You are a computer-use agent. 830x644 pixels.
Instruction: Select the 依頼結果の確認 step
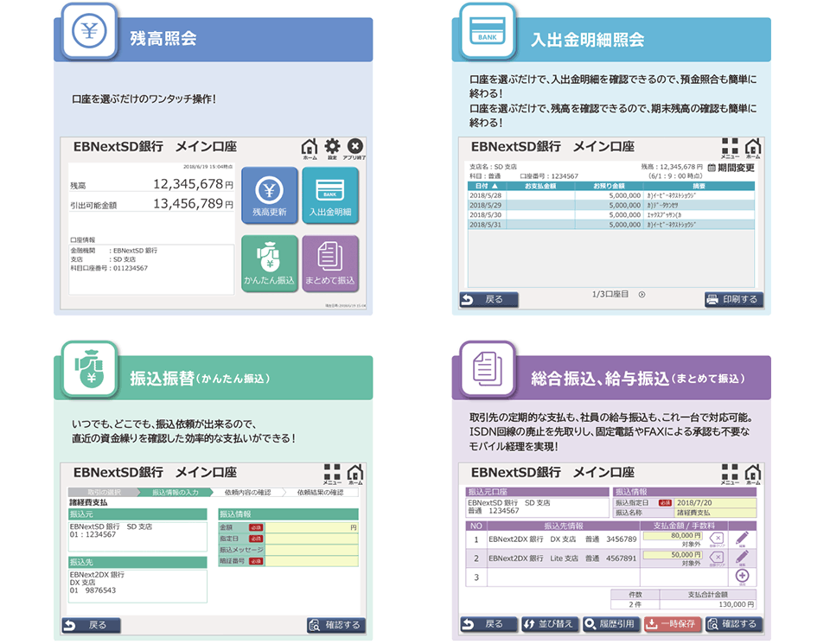click(321, 492)
